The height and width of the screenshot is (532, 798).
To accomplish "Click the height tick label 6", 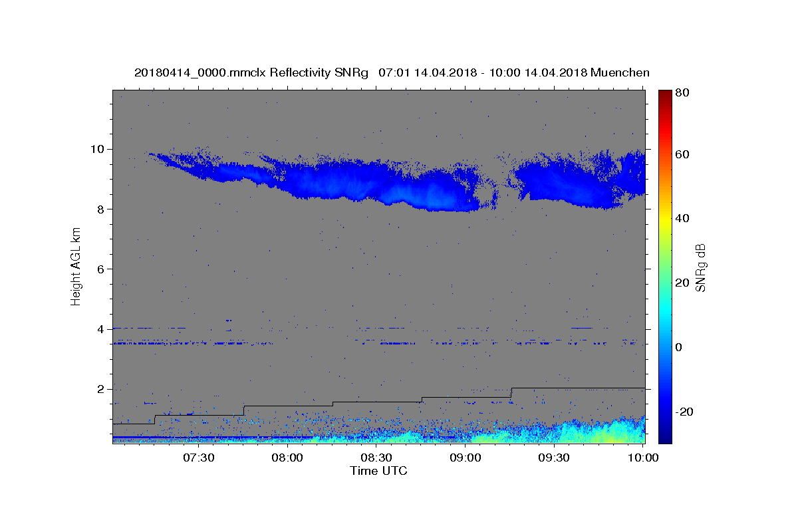I will (102, 269).
